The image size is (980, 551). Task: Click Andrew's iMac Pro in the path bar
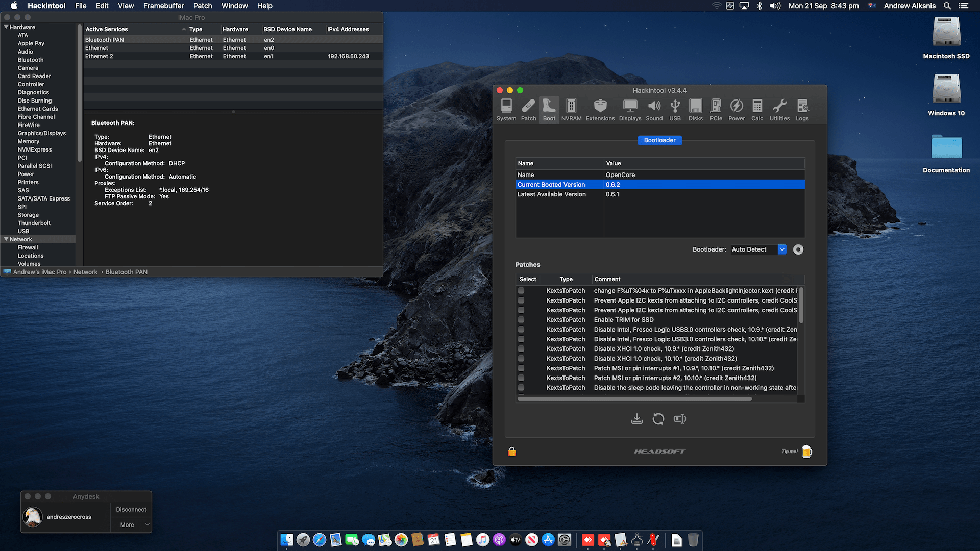(x=40, y=272)
